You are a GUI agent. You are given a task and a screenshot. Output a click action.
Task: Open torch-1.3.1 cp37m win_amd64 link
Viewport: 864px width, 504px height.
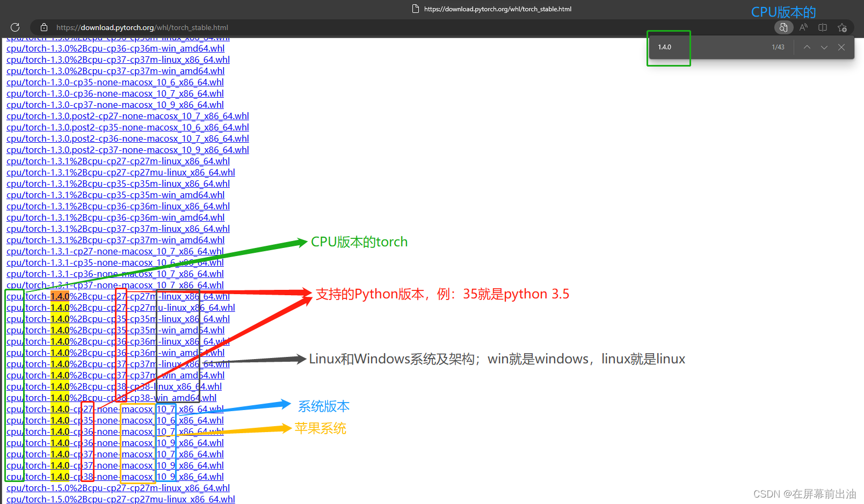(115, 240)
